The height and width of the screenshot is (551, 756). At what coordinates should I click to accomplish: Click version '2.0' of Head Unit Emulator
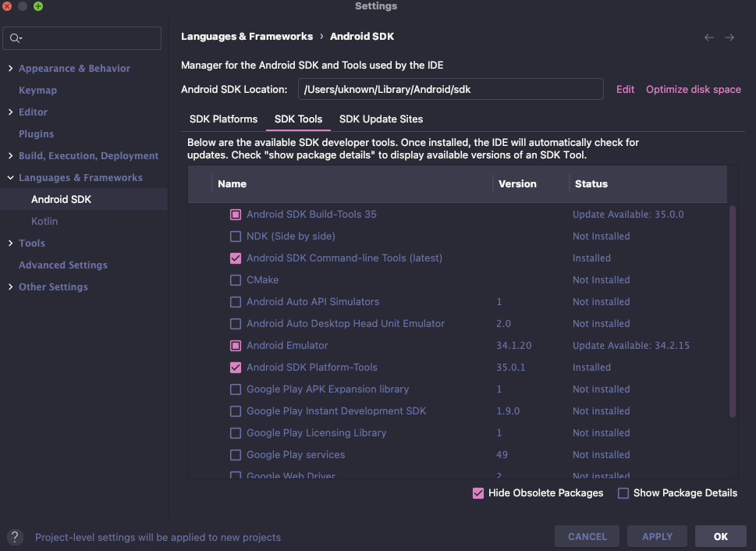tap(503, 324)
